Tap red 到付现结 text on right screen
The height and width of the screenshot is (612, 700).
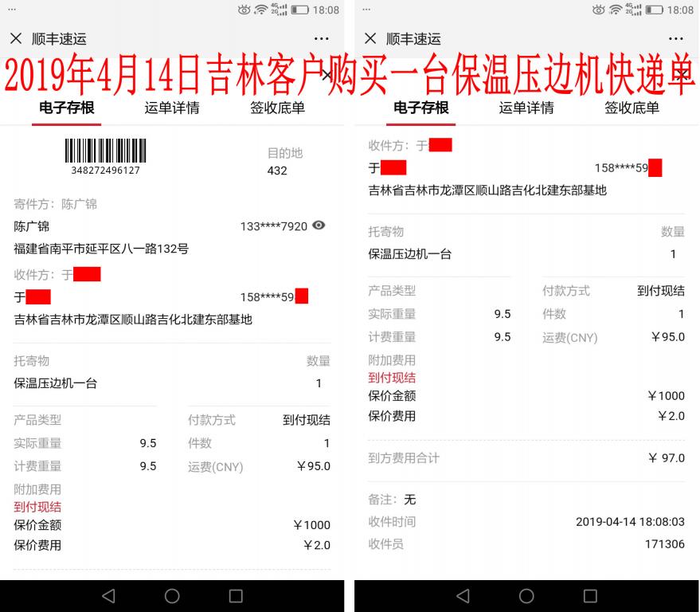[392, 378]
